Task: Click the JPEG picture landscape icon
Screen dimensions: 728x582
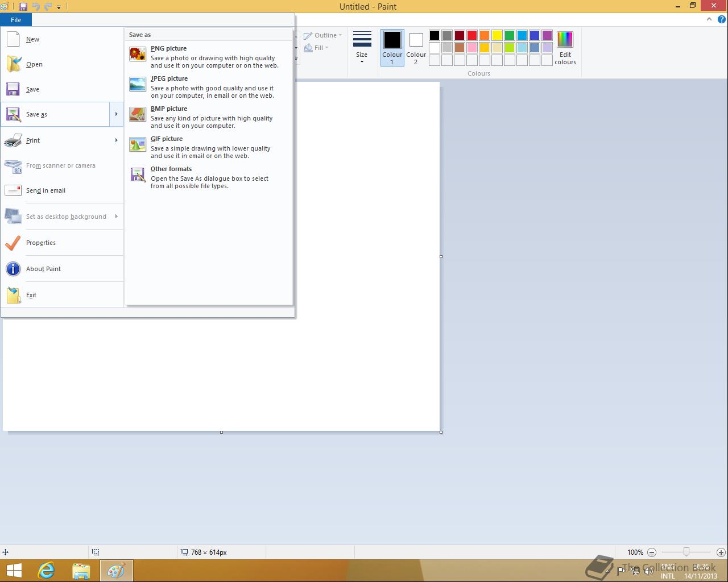Action: [x=138, y=84]
